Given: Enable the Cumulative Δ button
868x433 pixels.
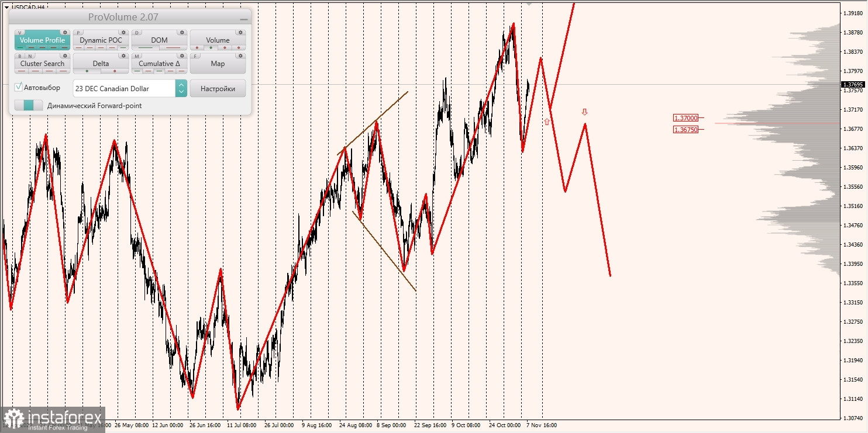Looking at the screenshot, I should 159,63.
